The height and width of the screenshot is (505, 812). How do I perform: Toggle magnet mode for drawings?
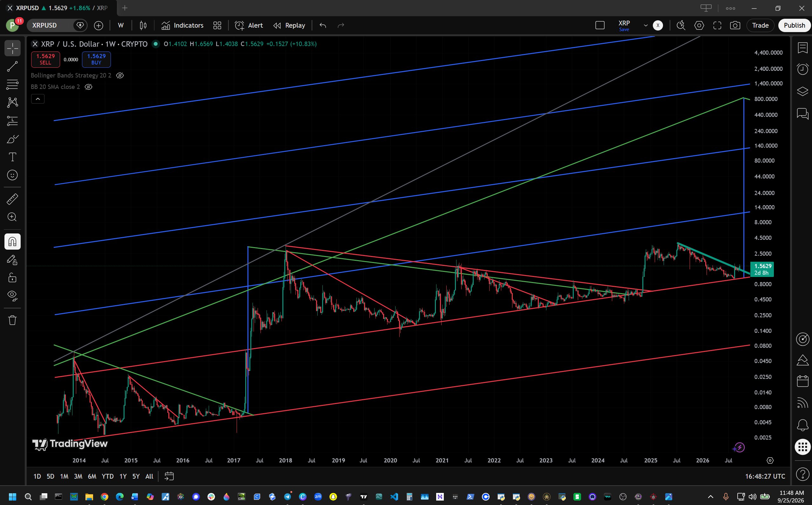point(12,241)
